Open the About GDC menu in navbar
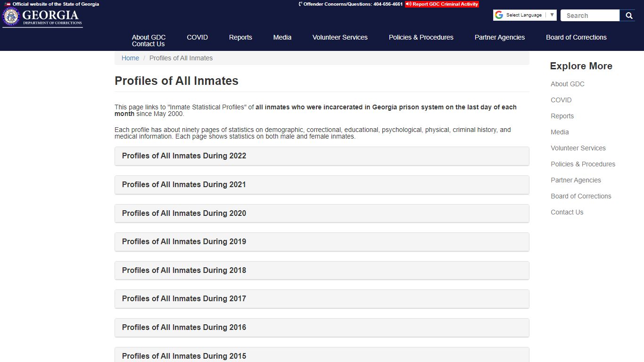Screen dimensions: 644x362 click(149, 37)
